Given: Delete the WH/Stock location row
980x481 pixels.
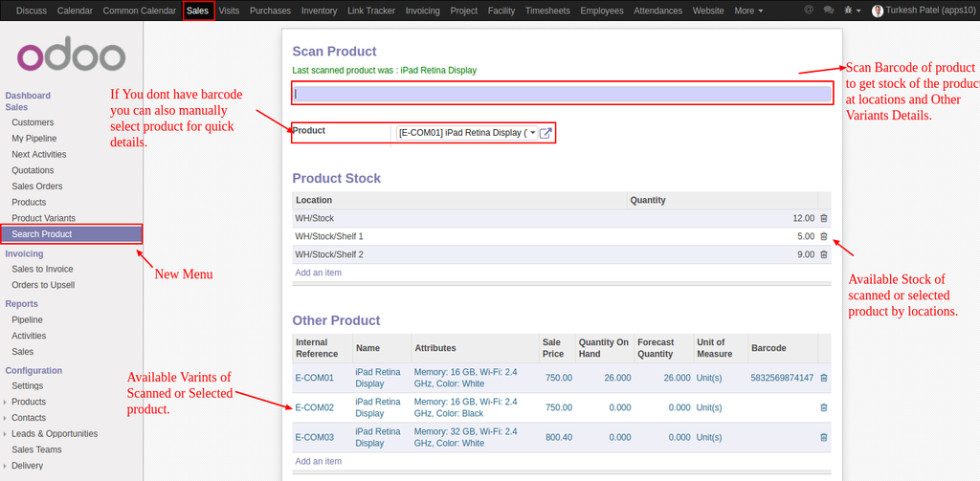Looking at the screenshot, I should click(x=823, y=219).
